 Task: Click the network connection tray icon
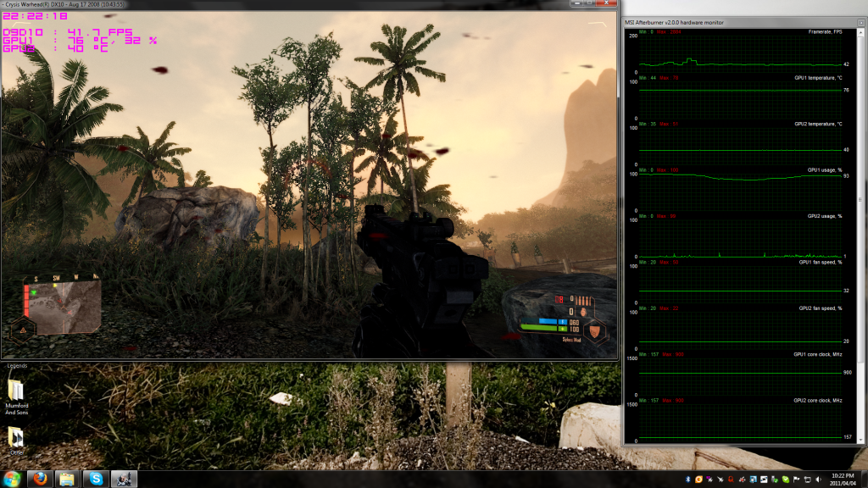pos(808,480)
